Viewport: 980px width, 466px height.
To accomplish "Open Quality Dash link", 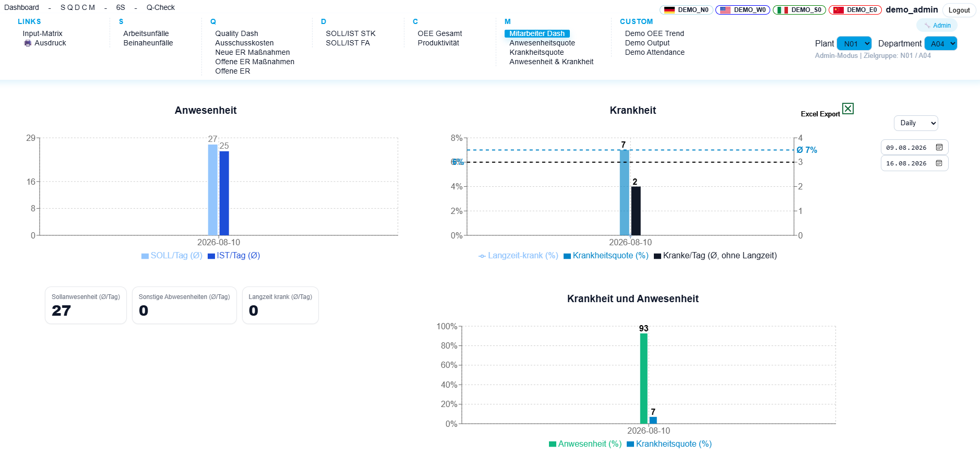I will pos(236,33).
